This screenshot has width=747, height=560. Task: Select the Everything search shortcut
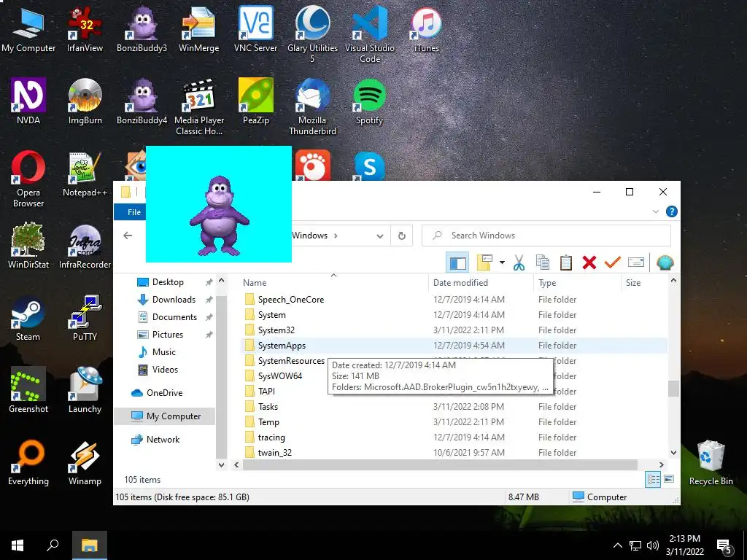pyautogui.click(x=28, y=462)
